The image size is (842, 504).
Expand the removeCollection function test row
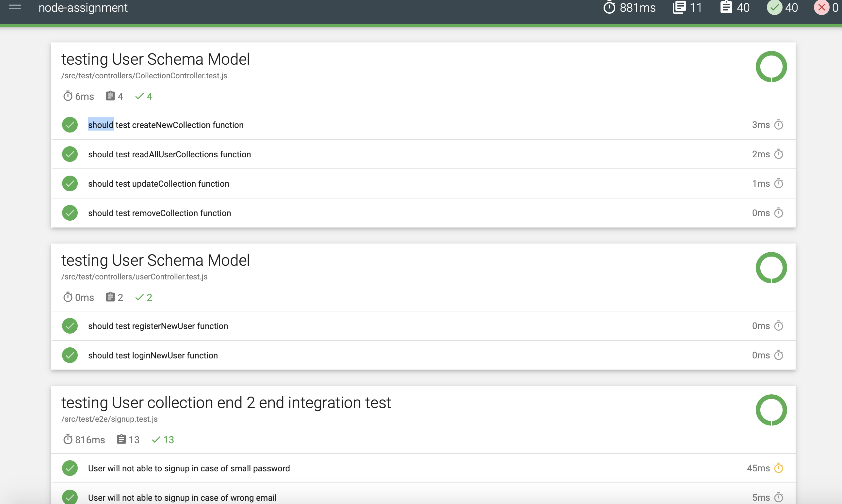point(159,213)
